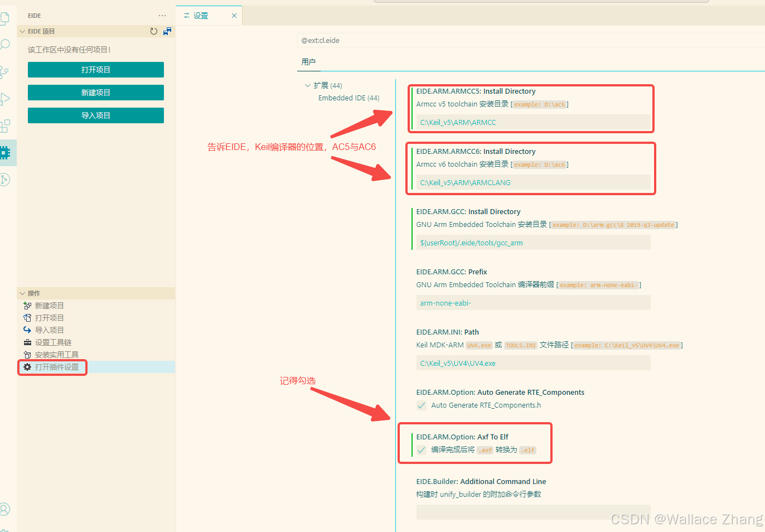
Task: Click EIDE.Builder: Additional Command Line title
Action: coord(481,482)
